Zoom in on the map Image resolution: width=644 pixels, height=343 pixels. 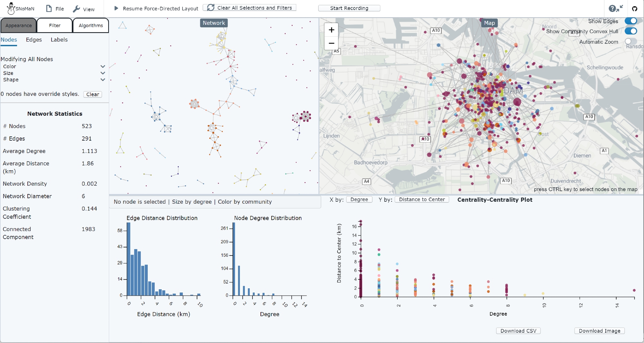tap(331, 30)
